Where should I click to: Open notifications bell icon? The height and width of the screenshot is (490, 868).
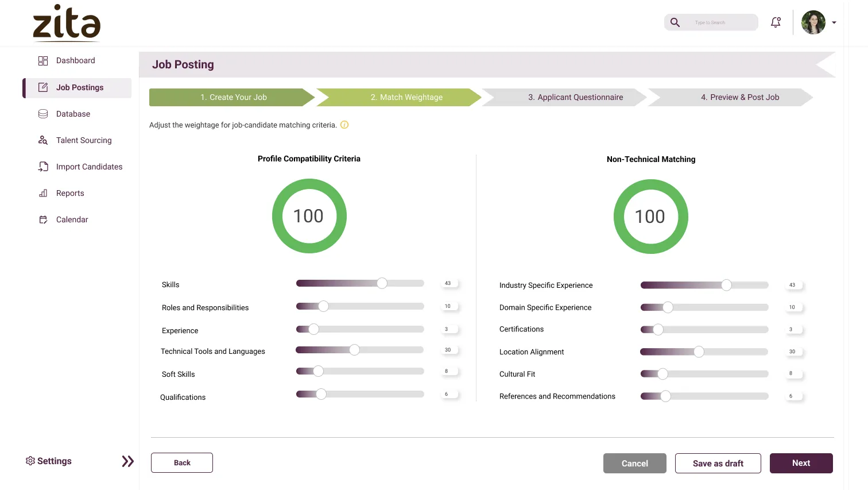(776, 22)
